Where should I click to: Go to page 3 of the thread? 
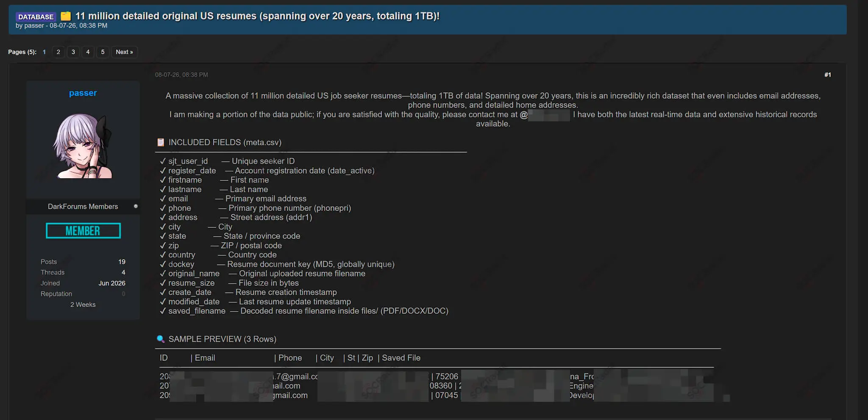pyautogui.click(x=73, y=52)
